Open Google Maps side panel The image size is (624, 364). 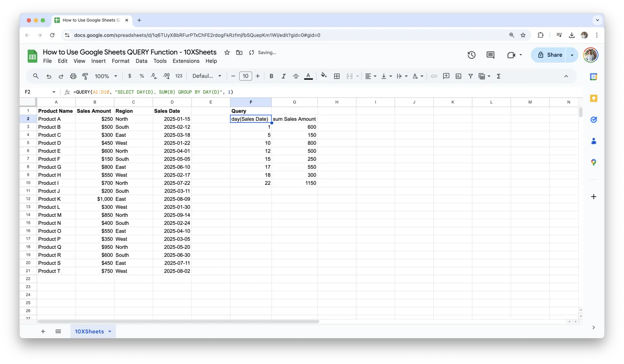coord(594,162)
